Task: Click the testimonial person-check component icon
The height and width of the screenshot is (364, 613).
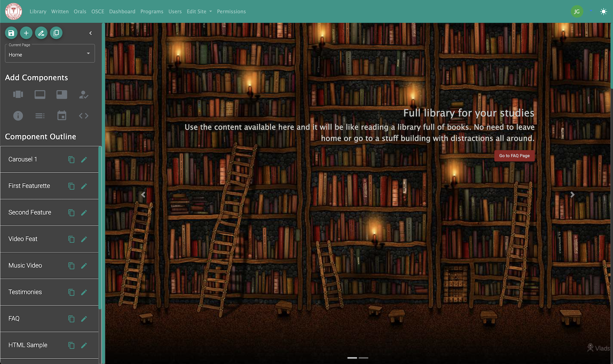Action: 84,94
